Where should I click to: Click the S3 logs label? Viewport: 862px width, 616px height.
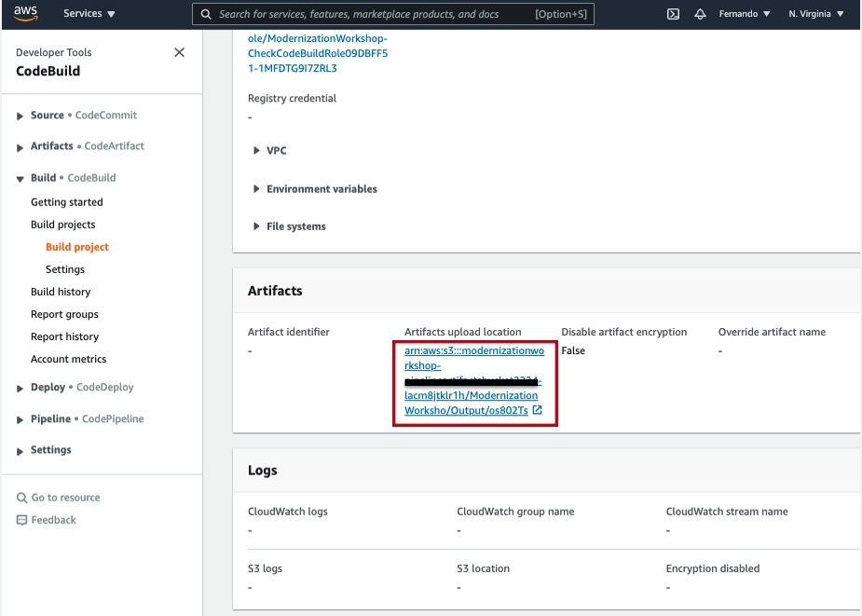click(265, 568)
